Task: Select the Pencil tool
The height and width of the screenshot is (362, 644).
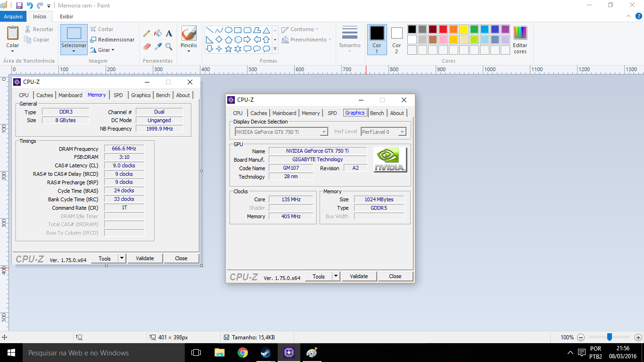Action: (x=147, y=33)
